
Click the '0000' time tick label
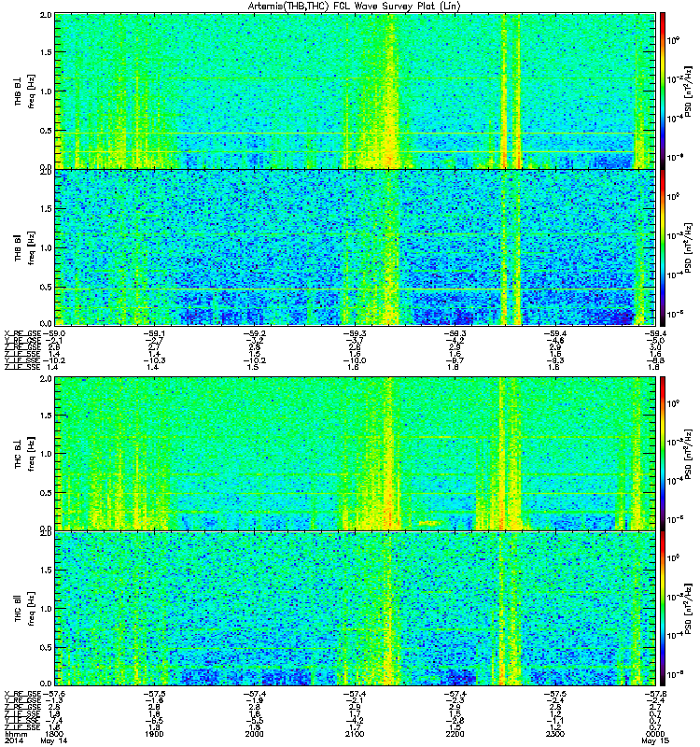click(655, 734)
